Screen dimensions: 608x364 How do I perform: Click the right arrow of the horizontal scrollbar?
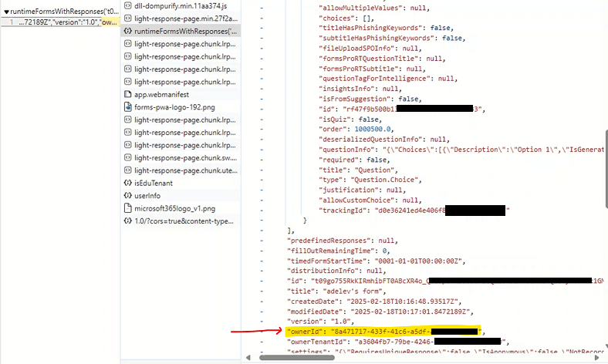pos(597,357)
